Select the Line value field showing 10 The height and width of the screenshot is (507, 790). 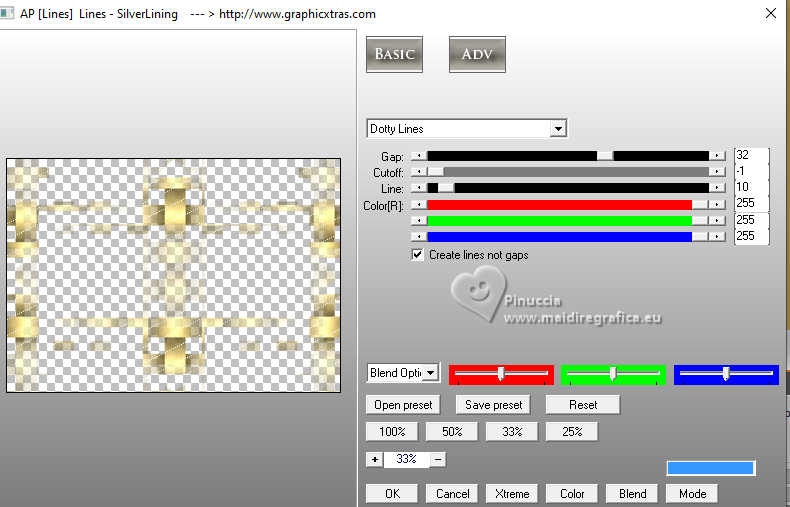click(751, 187)
